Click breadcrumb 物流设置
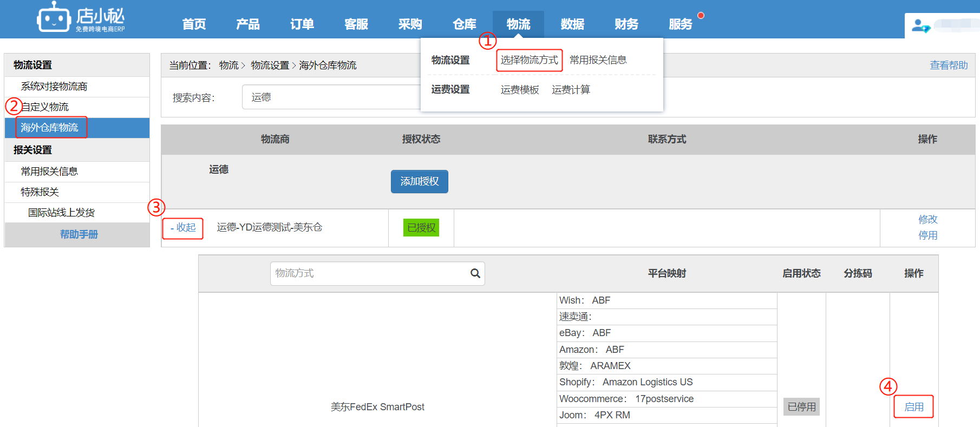Image resolution: width=980 pixels, height=427 pixels. click(x=270, y=65)
